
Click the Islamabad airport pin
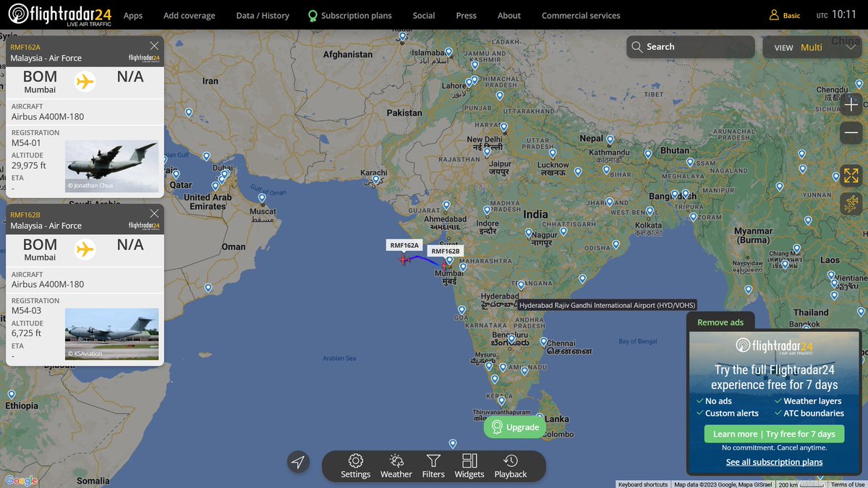pos(448,53)
